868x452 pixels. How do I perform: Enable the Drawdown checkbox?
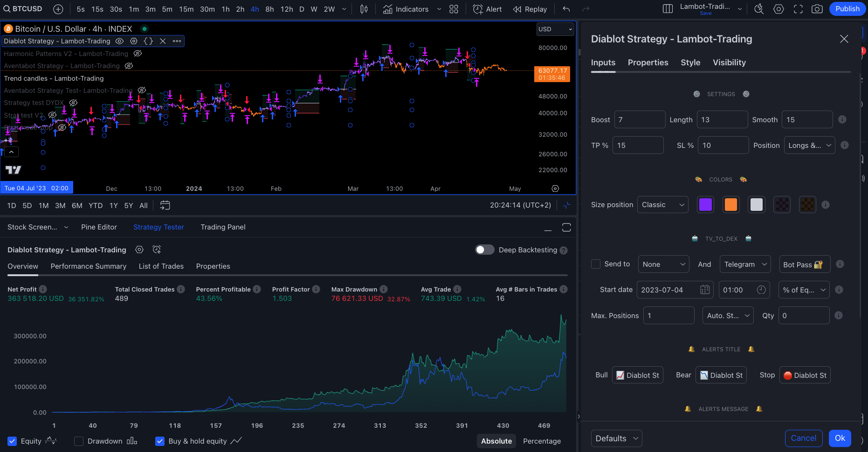click(79, 441)
